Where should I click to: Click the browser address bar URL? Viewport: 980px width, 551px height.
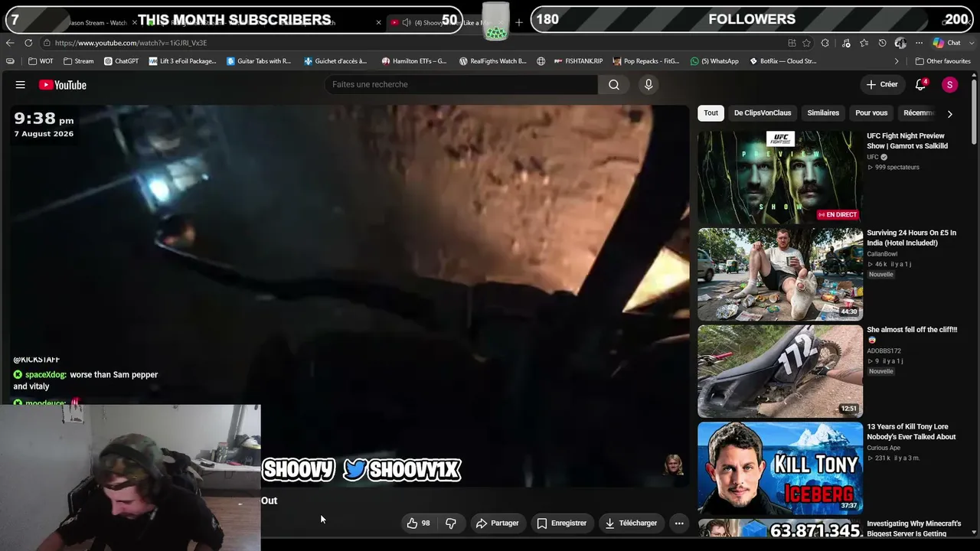[x=131, y=43]
